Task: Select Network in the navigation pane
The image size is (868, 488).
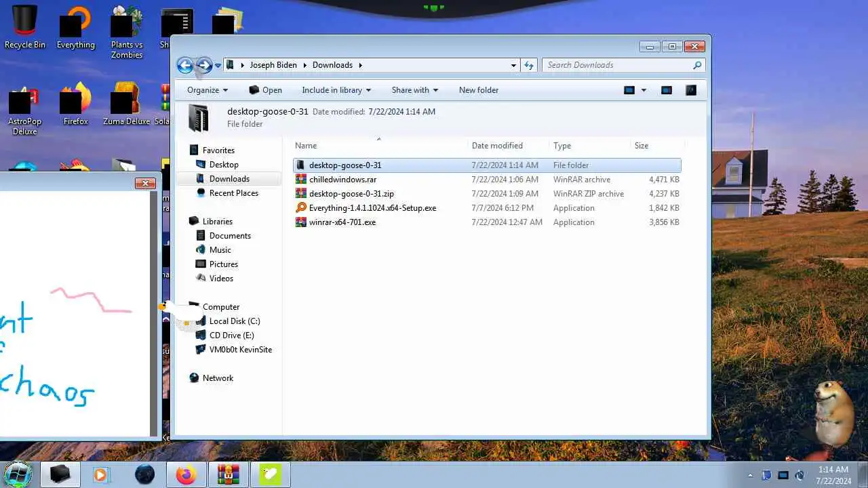Action: pyautogui.click(x=218, y=378)
